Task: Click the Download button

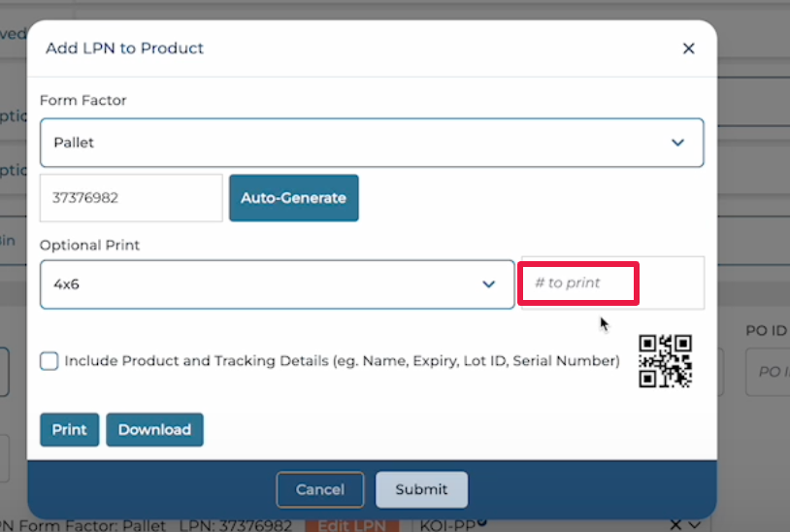Action: (154, 429)
